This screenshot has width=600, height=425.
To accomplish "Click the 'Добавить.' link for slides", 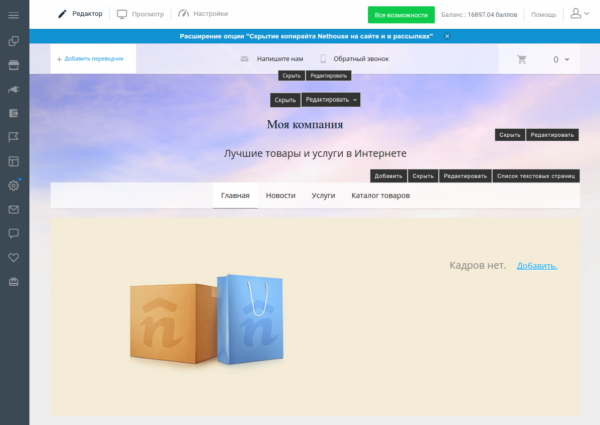I will pos(537,265).
